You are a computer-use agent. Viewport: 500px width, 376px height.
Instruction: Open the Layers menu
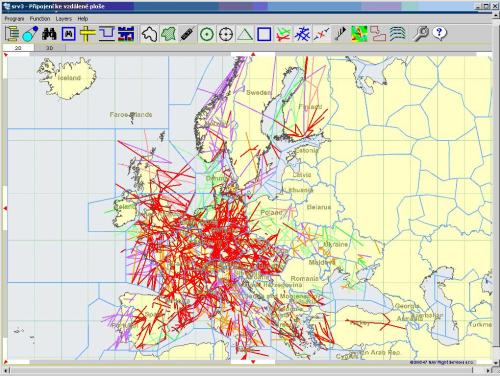pos(64,19)
